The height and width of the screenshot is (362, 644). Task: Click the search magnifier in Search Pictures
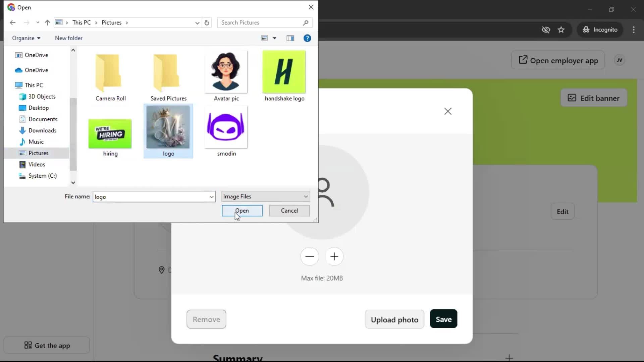pyautogui.click(x=306, y=23)
